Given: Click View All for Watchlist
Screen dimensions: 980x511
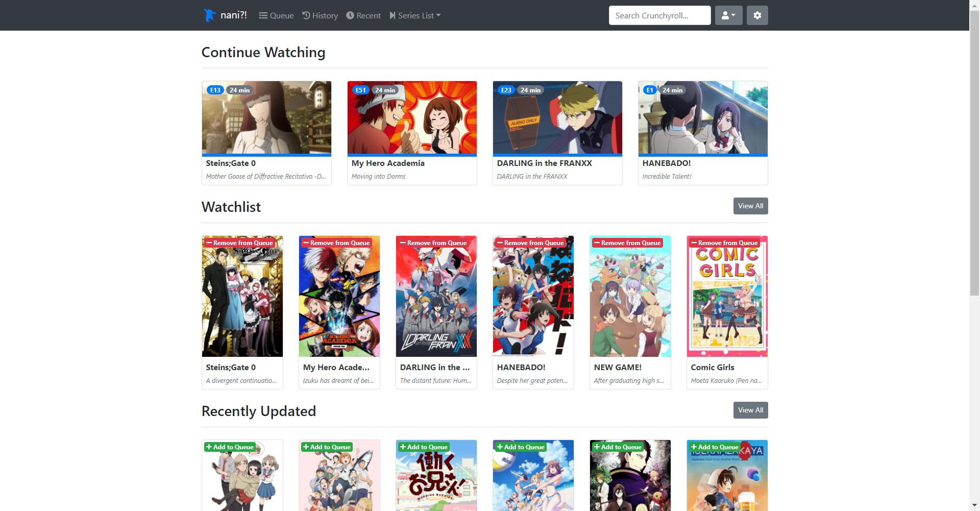Looking at the screenshot, I should (x=750, y=206).
